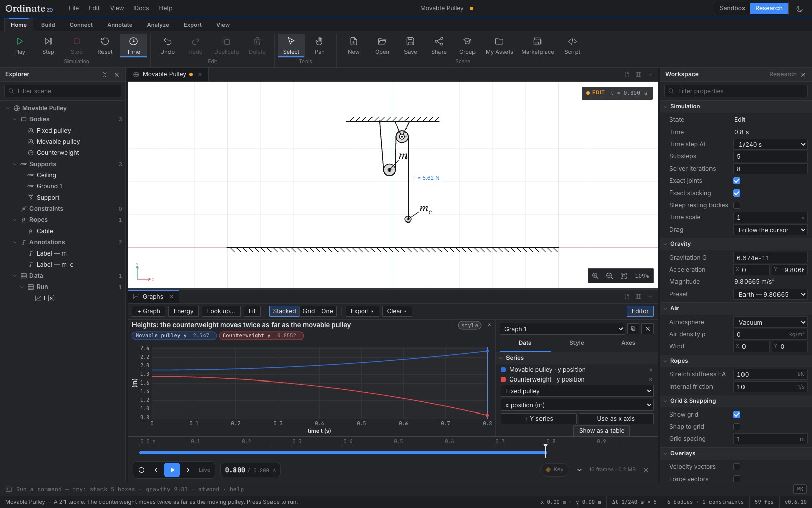
Task: Switch to the Pan tool
Action: pyautogui.click(x=320, y=45)
